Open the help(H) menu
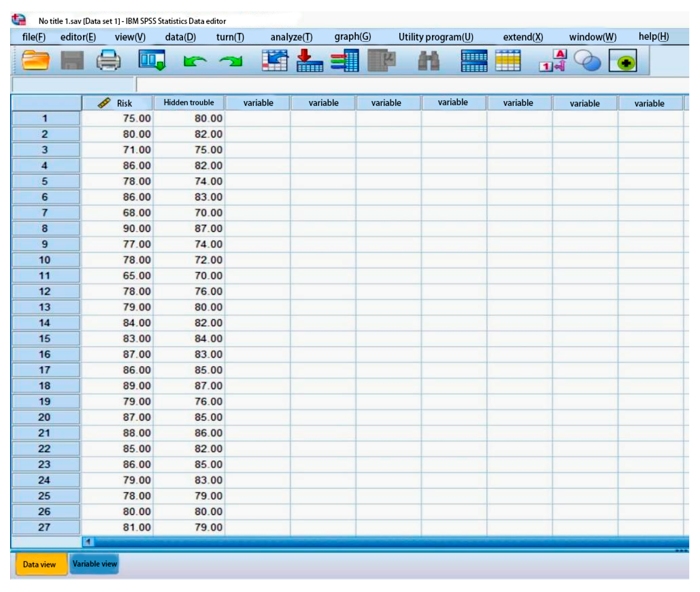 654,36
